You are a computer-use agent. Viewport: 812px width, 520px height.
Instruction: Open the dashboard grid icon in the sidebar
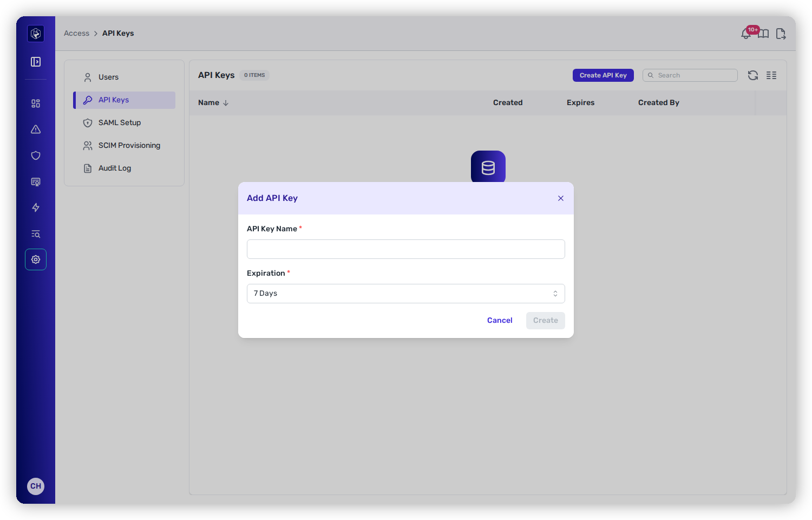(x=36, y=103)
